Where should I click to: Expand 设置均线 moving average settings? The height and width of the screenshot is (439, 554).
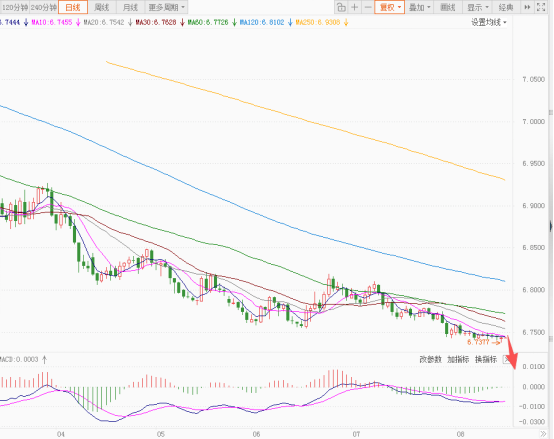tap(489, 23)
